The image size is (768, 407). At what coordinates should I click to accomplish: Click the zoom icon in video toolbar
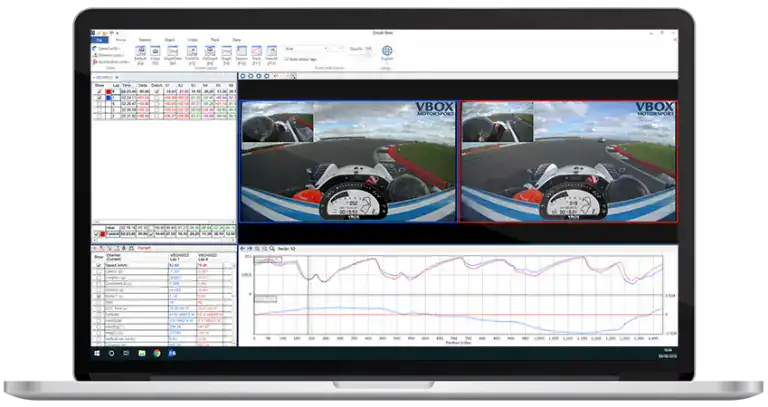[293, 76]
